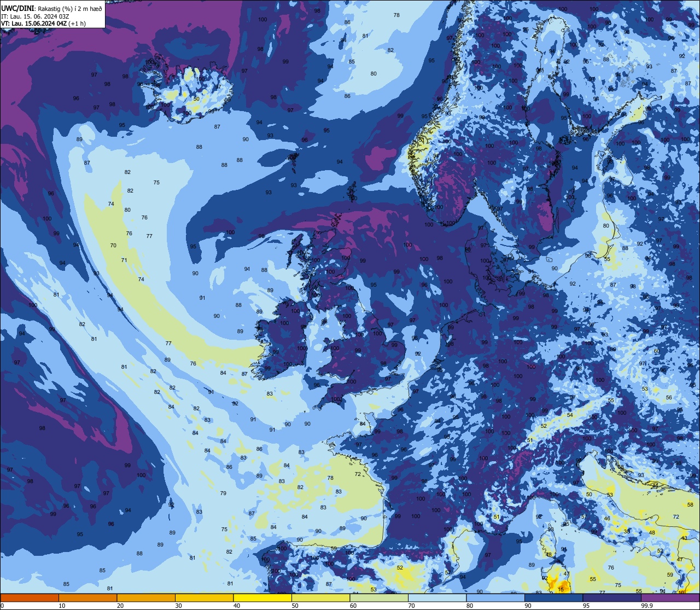Pick the bright yellow 40–50% legend segment
Screen dimensions: 700x610
[x=262, y=597]
